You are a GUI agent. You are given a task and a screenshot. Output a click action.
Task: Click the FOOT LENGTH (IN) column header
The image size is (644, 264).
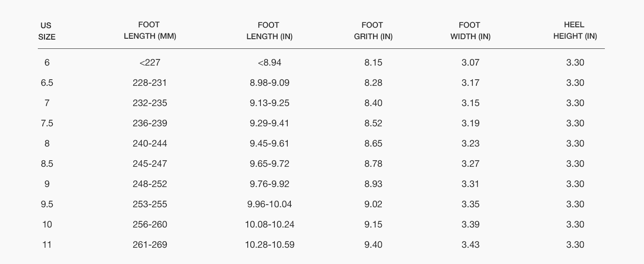[x=269, y=31]
